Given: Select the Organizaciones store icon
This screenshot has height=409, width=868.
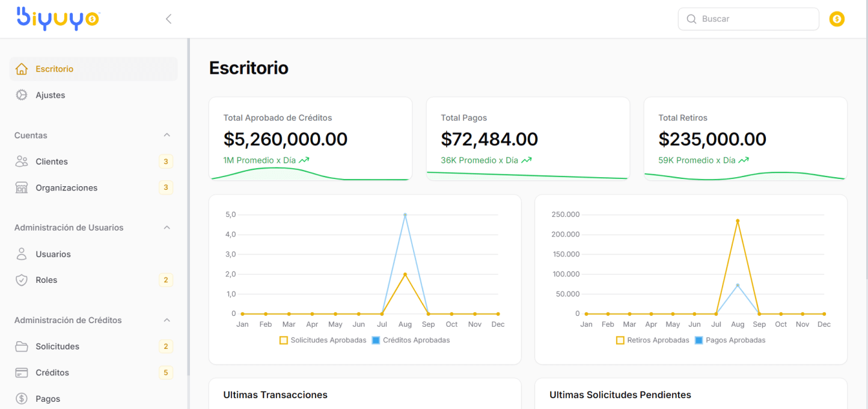Looking at the screenshot, I should 22,188.
